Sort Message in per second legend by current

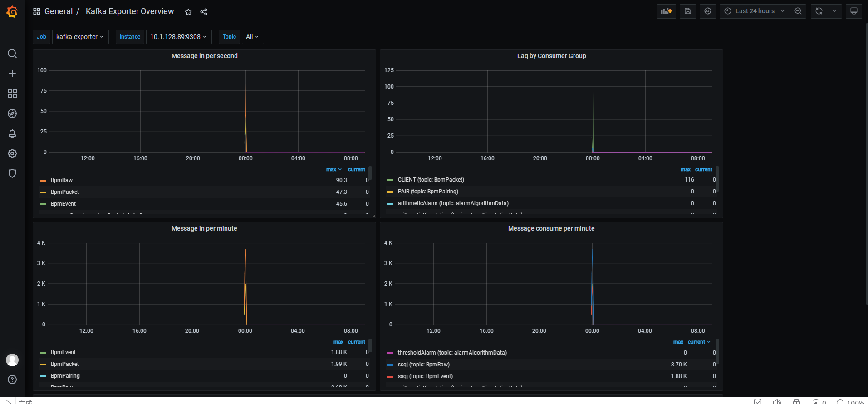click(x=357, y=169)
